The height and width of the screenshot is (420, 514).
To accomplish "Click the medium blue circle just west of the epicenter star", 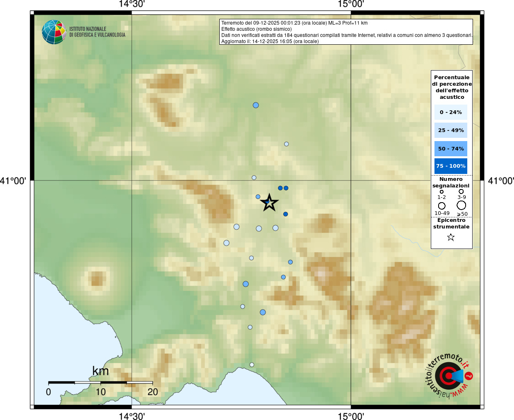I will 258,197.
